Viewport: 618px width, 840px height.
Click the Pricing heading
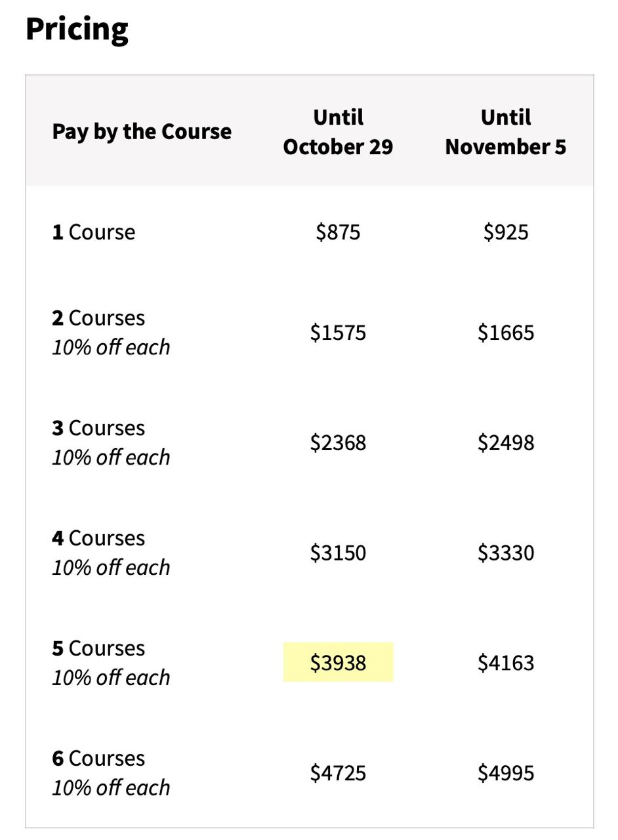point(77,30)
